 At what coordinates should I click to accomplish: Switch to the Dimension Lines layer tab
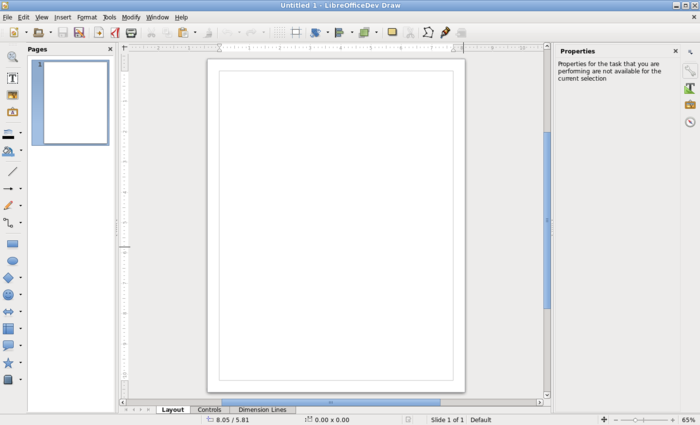pyautogui.click(x=262, y=410)
